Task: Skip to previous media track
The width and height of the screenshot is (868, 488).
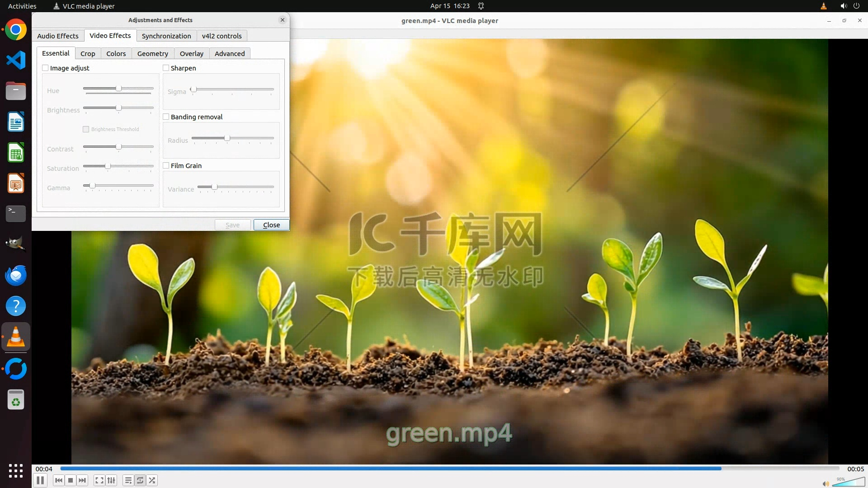Action: 58,480
